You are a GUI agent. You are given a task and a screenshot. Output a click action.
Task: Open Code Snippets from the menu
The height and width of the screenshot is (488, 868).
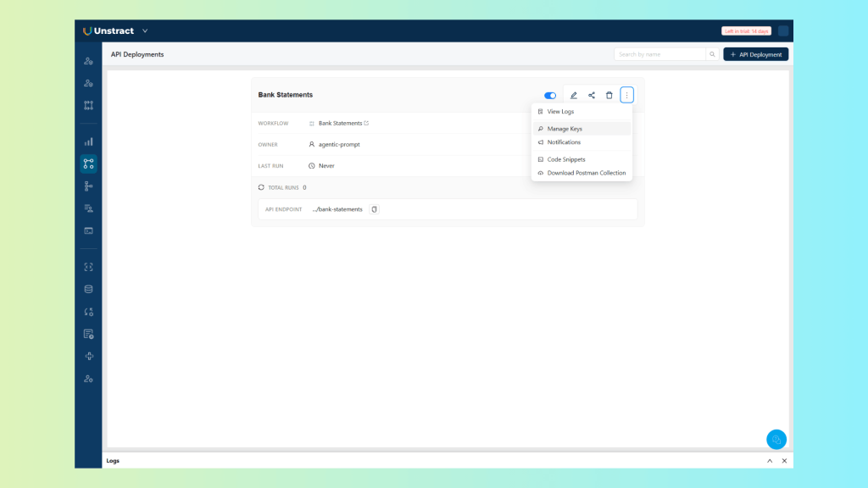pyautogui.click(x=566, y=159)
